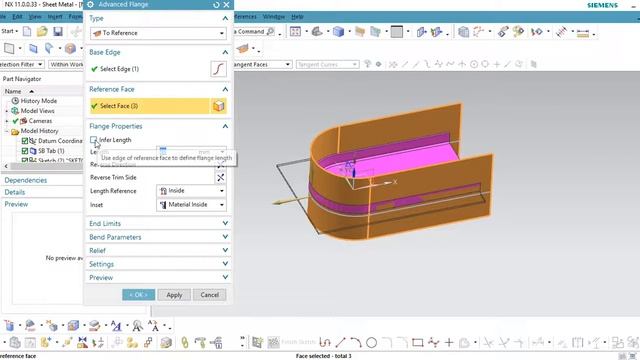The height and width of the screenshot is (360, 640).
Task: Select the Rectangle sketch tool in the bottom toolbar
Action: (x=418, y=342)
